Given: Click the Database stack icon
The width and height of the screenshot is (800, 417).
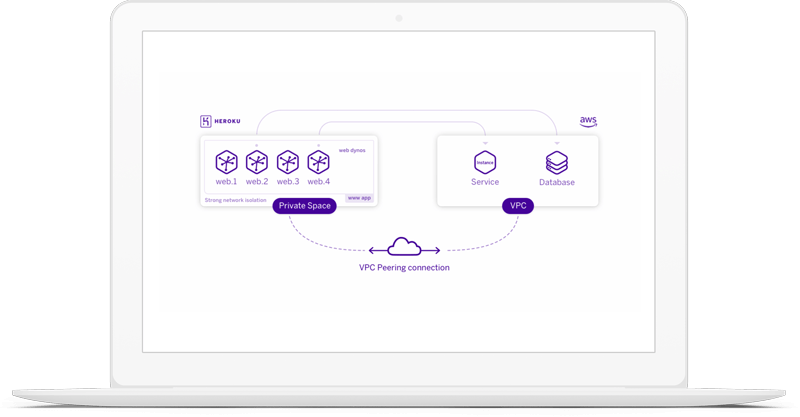Looking at the screenshot, I should pyautogui.click(x=557, y=162).
